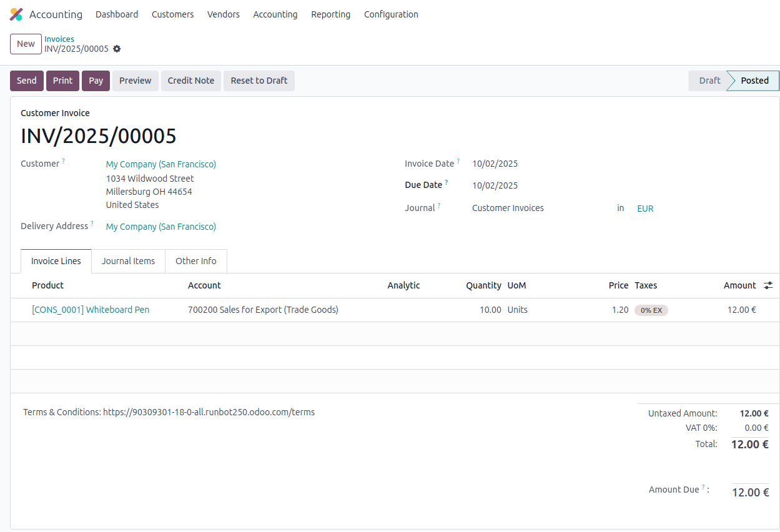
Task: Open the Accounting dropdown menu
Action: [x=275, y=14]
